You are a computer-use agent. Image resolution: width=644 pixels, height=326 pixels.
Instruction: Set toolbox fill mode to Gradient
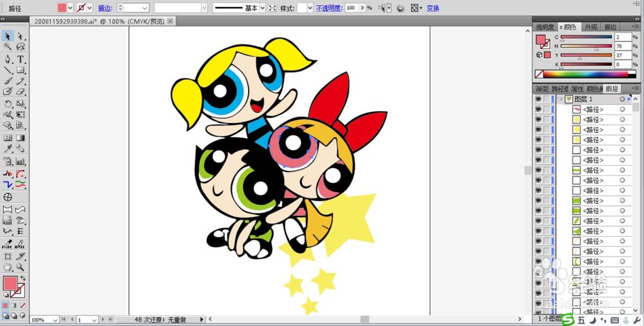[x=14, y=306]
